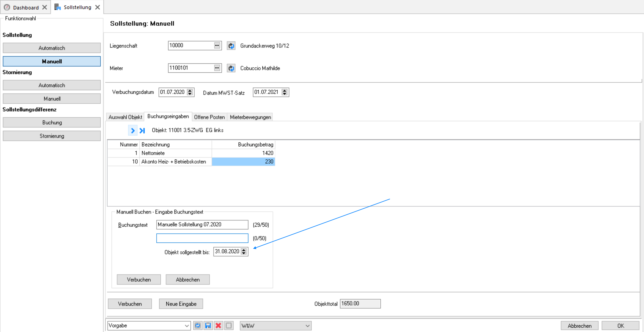This screenshot has width=644, height=332.
Task: Select the highlighted amount cell 230
Action: coord(243,161)
